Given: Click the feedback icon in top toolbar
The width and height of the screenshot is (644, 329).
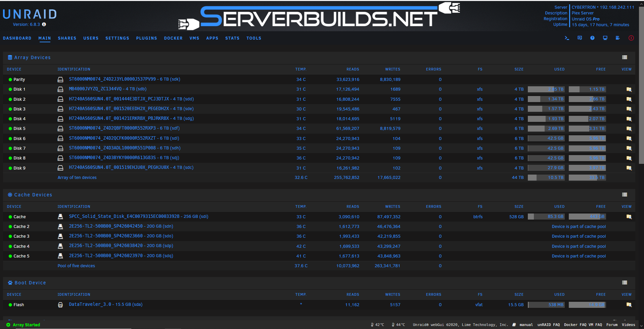Looking at the screenshot, I should point(580,38).
